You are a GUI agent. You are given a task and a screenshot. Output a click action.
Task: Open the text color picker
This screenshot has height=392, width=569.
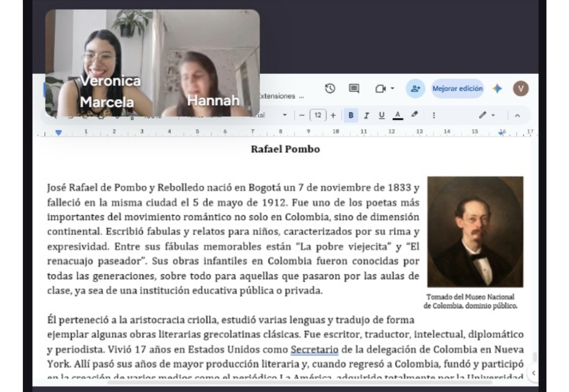397,115
